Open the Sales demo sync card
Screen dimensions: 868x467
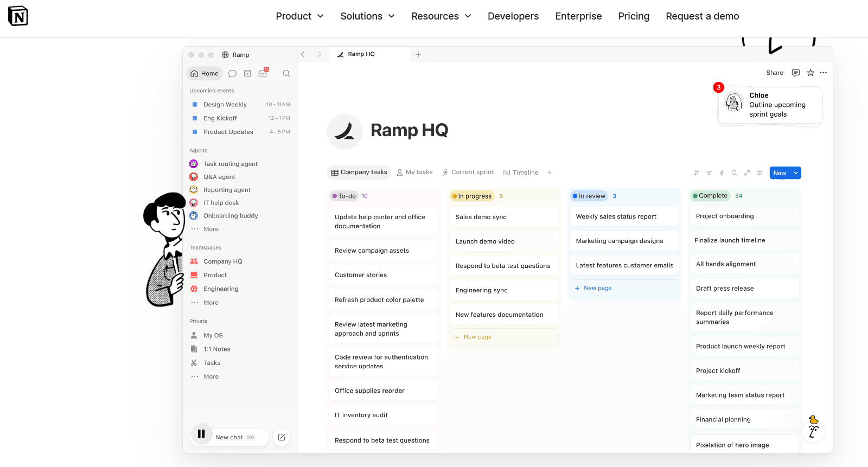[504, 217]
